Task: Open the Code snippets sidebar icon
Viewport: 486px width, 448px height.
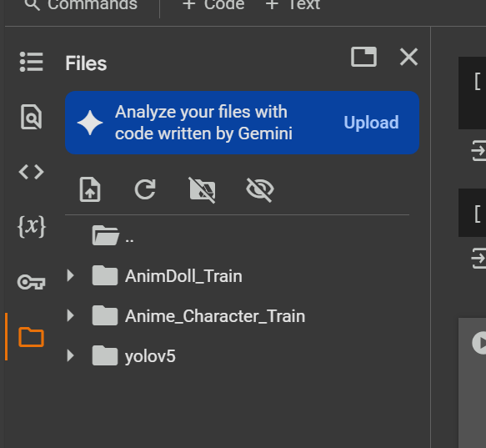Action: [x=32, y=172]
